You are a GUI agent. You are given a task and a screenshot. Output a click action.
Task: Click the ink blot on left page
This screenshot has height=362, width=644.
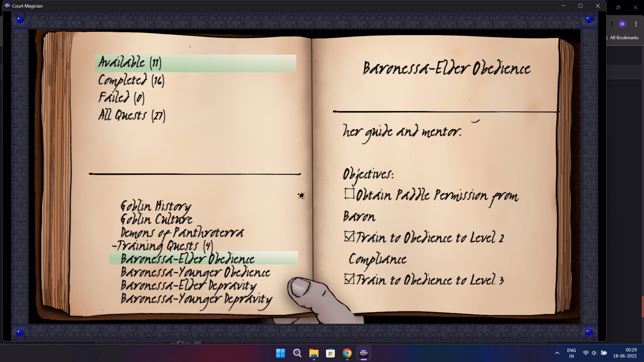point(301,196)
